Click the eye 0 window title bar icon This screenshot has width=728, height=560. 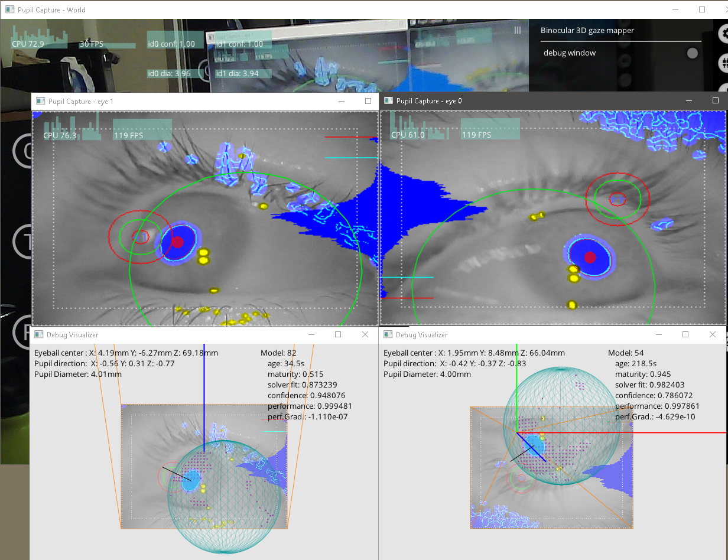(x=387, y=101)
